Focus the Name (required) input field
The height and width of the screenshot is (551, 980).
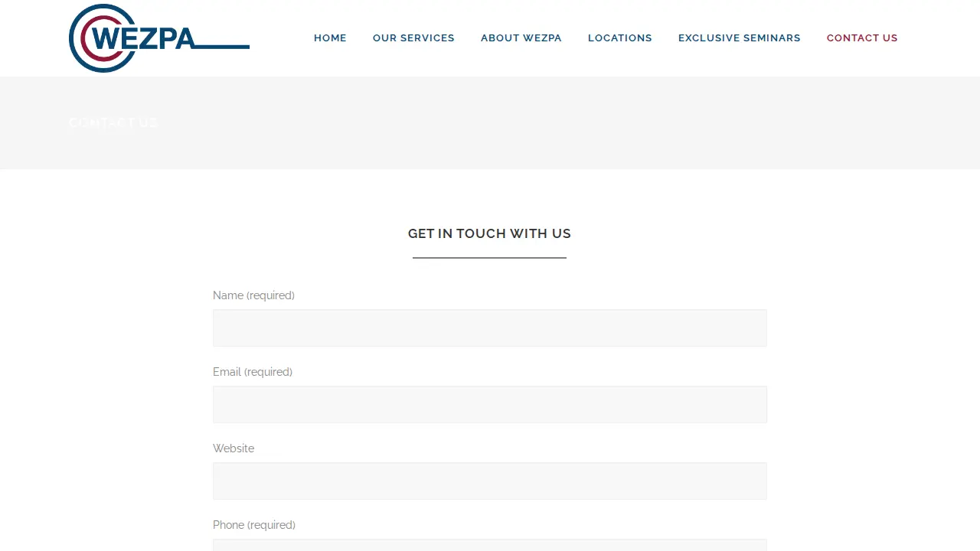[490, 328]
